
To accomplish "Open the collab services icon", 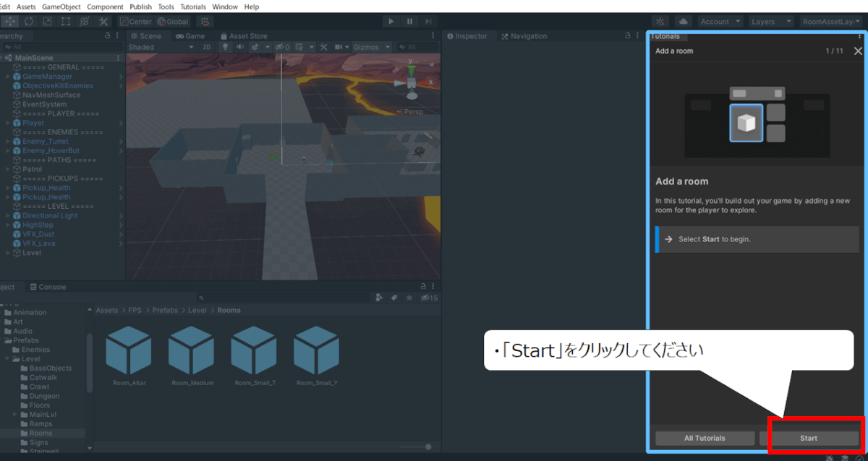I will click(x=660, y=22).
